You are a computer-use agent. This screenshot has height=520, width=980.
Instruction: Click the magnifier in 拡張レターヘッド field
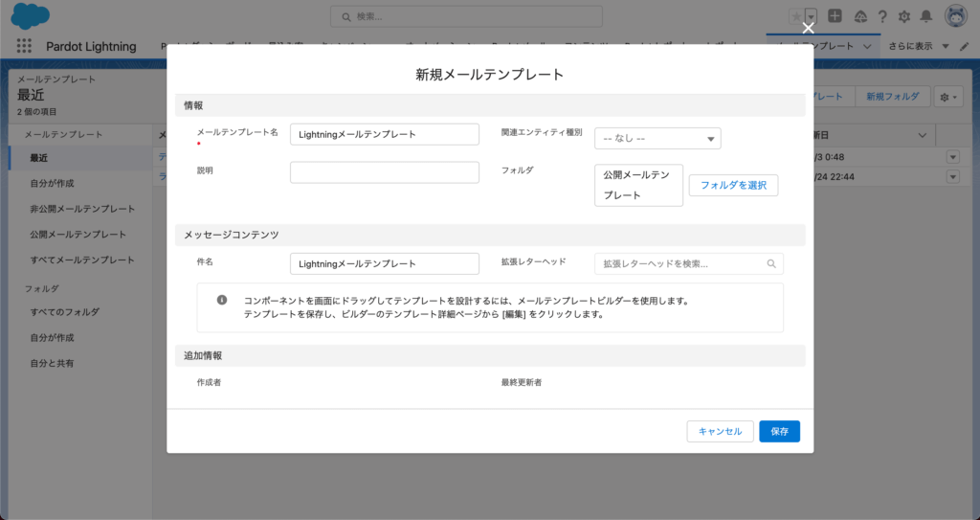pyautogui.click(x=771, y=264)
